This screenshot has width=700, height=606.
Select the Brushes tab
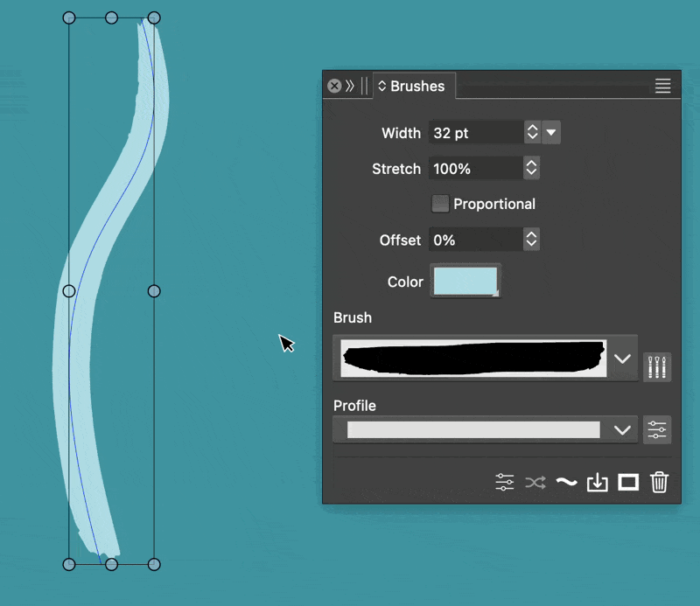(413, 86)
